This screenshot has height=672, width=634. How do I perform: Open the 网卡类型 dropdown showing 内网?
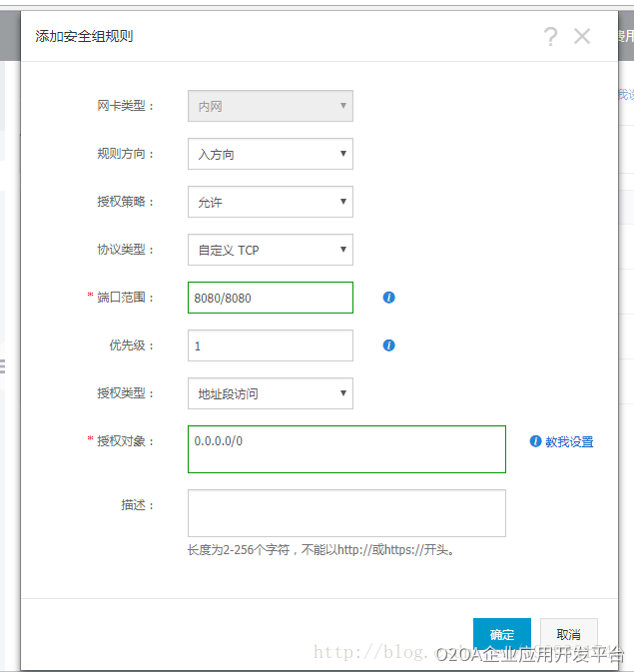coord(270,106)
